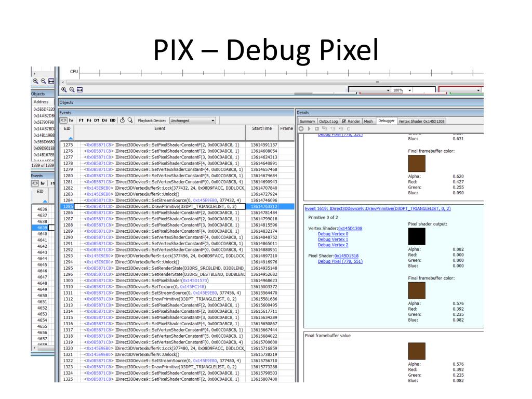Select highlighted event row 1285 DrawPrimitive
532x399 pixels.
point(177,206)
